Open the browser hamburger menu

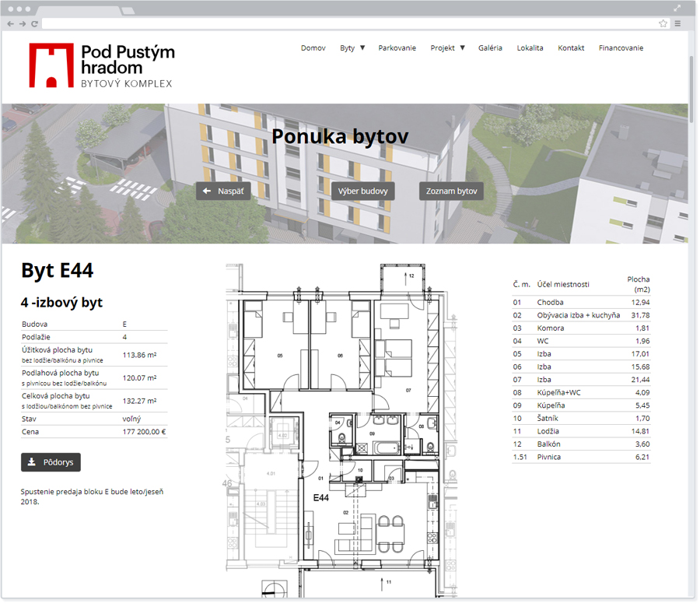pos(677,24)
